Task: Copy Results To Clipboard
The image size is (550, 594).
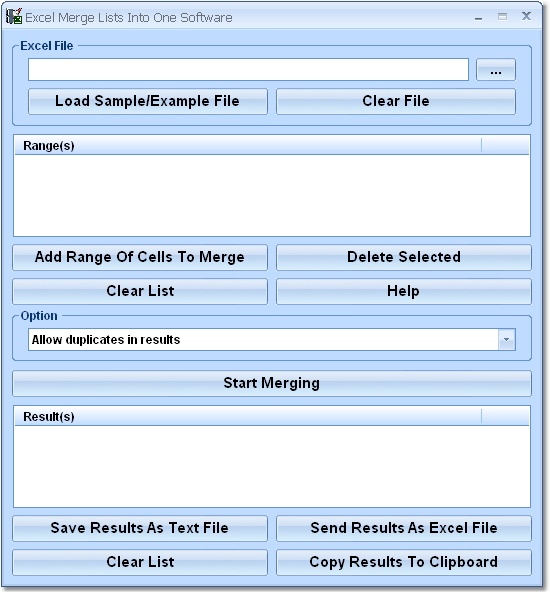Action: pos(404,563)
